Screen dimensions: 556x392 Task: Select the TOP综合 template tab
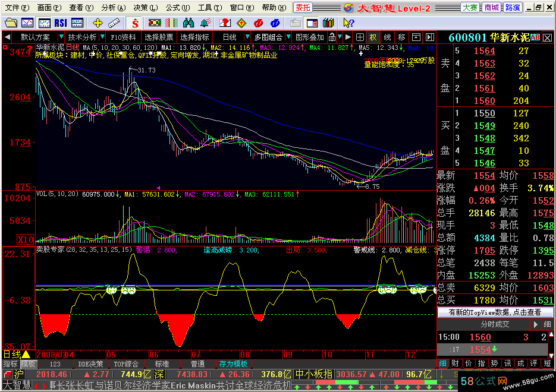coord(126,364)
